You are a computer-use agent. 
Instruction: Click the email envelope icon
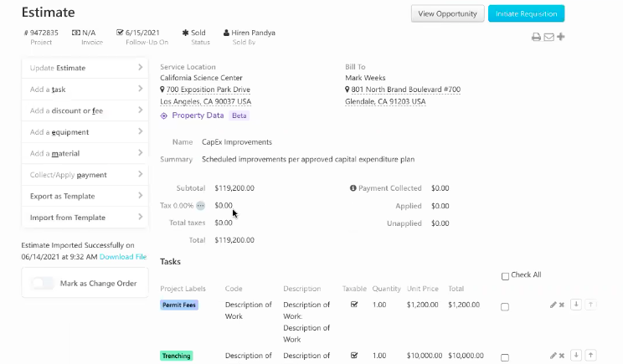548,37
